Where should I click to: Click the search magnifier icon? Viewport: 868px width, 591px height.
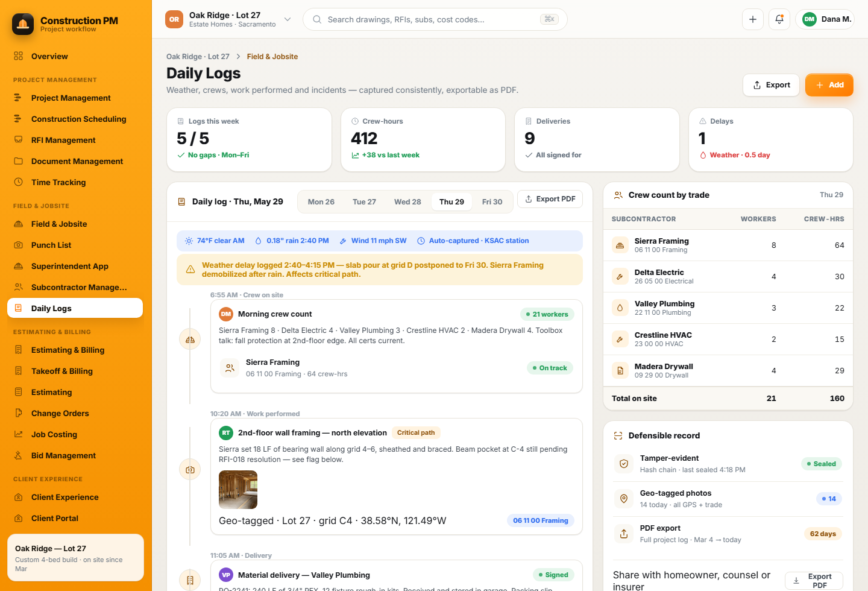pyautogui.click(x=317, y=19)
